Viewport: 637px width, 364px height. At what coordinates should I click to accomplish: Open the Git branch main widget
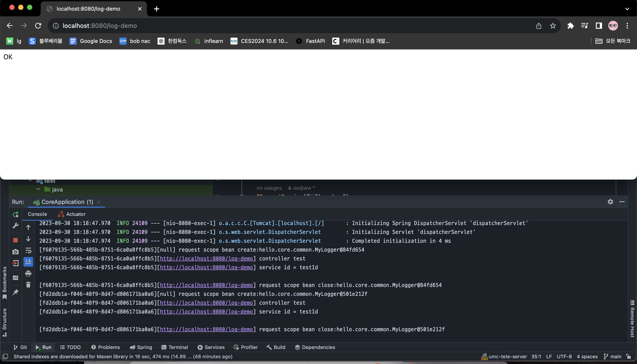point(613,356)
